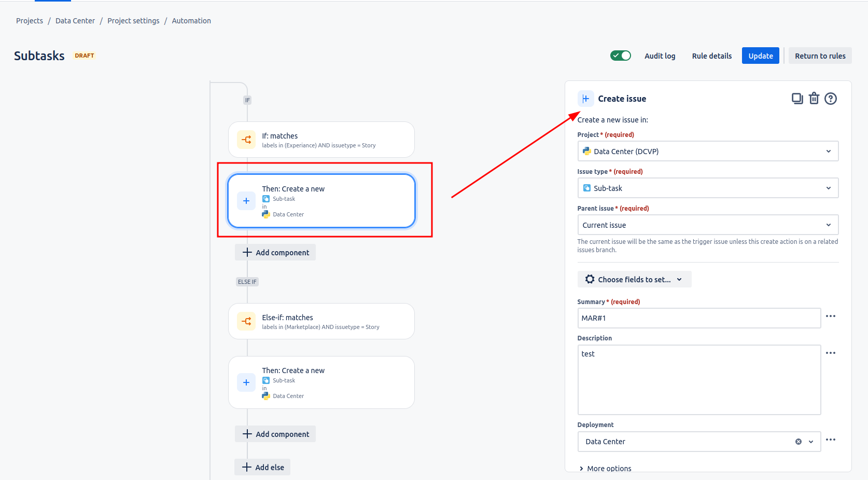Expand Choose fields to set menu
The image size is (868, 480).
[x=634, y=279]
